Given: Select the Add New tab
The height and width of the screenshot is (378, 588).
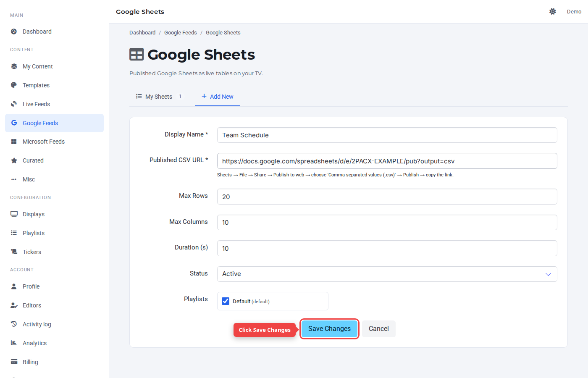Looking at the screenshot, I should [x=218, y=97].
